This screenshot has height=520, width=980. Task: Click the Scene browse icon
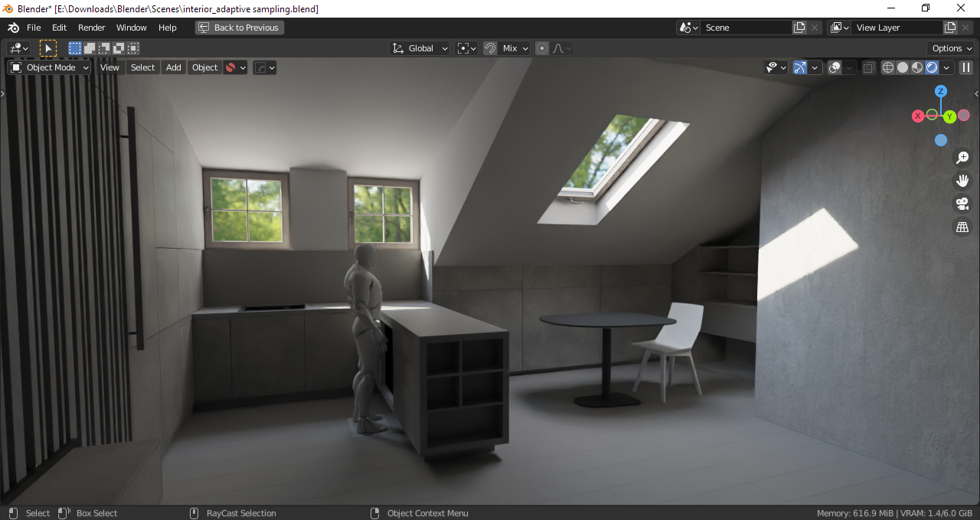688,28
